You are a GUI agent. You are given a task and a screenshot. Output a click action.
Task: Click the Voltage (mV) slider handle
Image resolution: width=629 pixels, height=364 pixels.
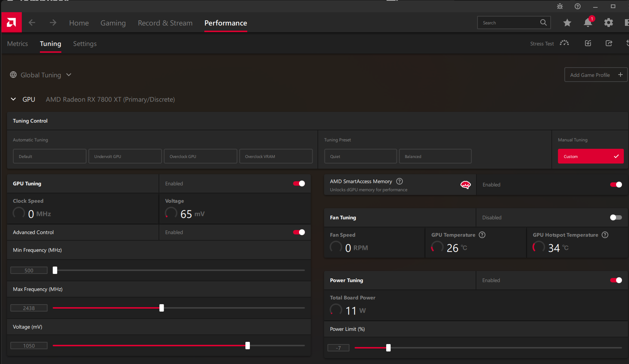point(248,346)
